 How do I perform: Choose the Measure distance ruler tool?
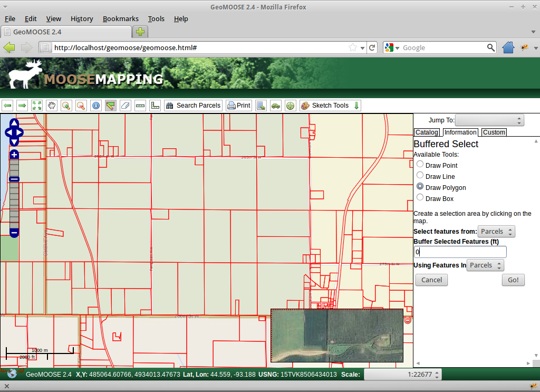coord(140,106)
